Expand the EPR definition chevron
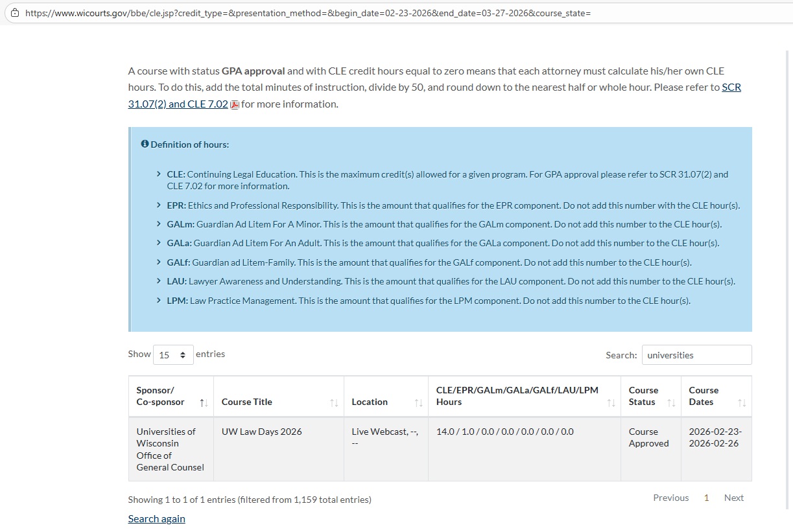This screenshot has width=793, height=532. click(x=159, y=205)
